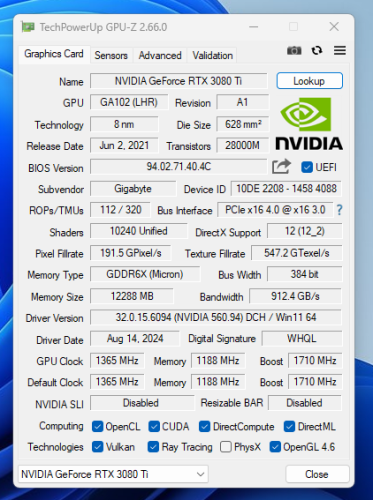Click the Memory Type value GDDR6X (Micron)
The image size is (373, 500).
click(145, 274)
